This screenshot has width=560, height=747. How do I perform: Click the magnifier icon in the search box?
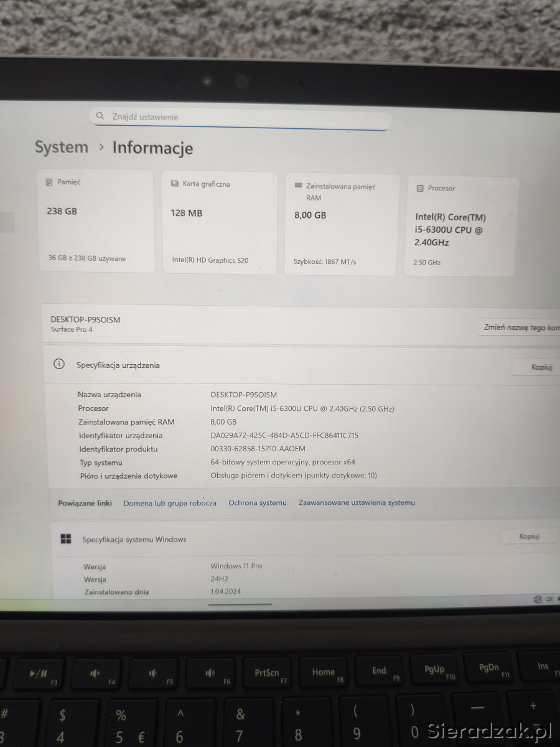100,116
